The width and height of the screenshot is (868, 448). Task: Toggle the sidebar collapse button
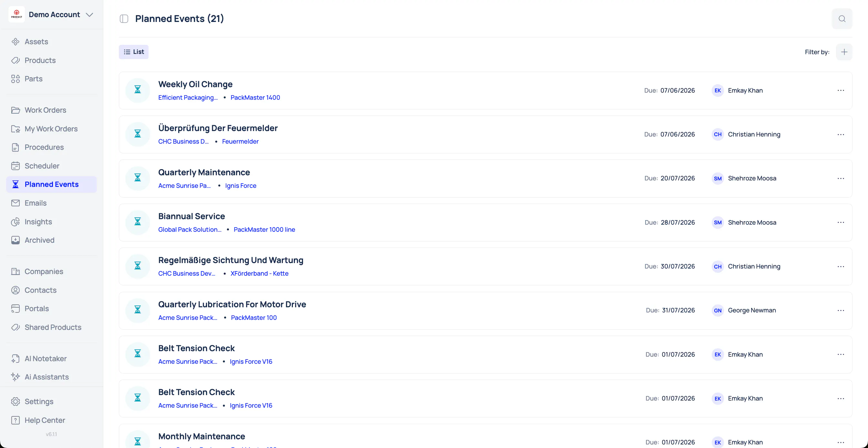124,19
